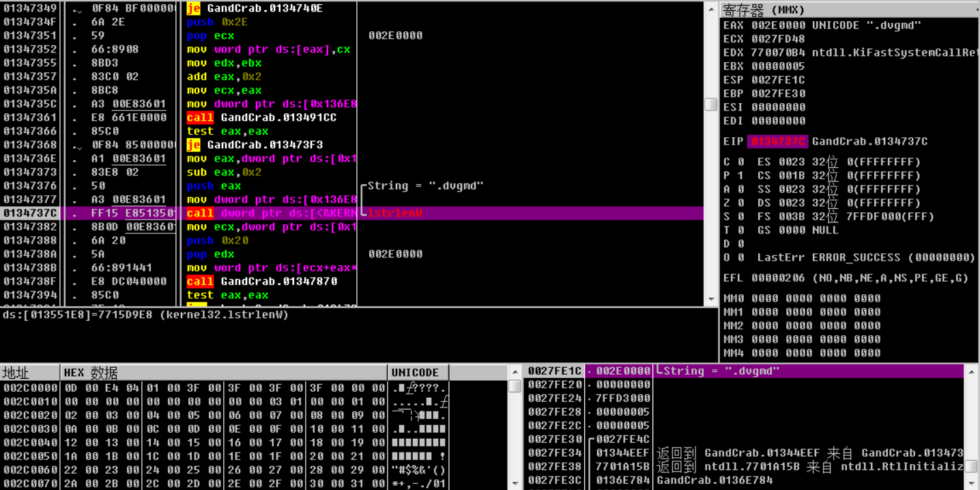Select test eax,eax at address 01347366
Image resolution: width=980 pixels, height=490 pixels.
227,131
